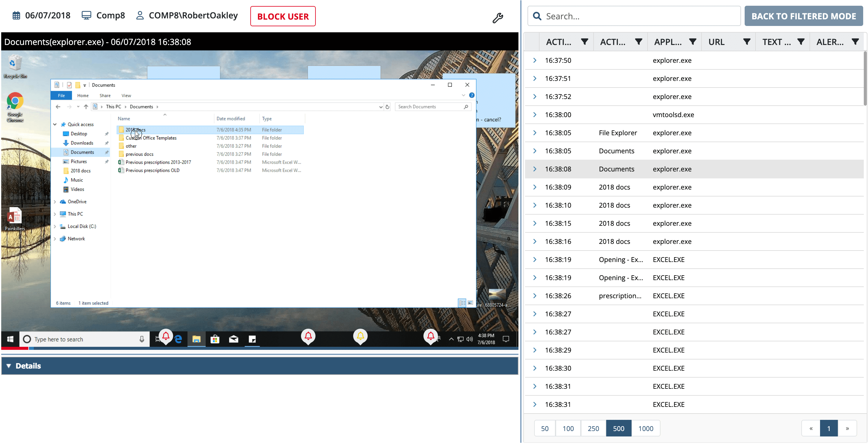Viewport: 868px width, 444px height.
Task: Click the Explorer up arrow
Action: (86, 107)
